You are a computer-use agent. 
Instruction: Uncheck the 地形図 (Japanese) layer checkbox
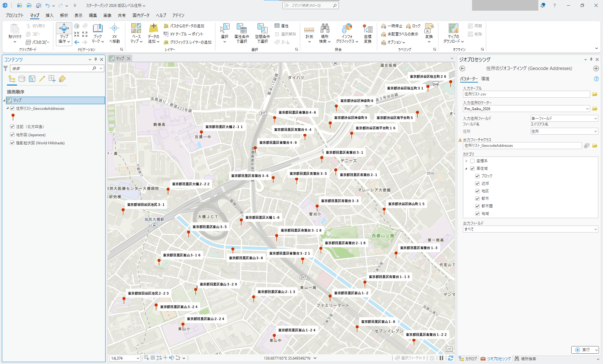click(x=12, y=135)
